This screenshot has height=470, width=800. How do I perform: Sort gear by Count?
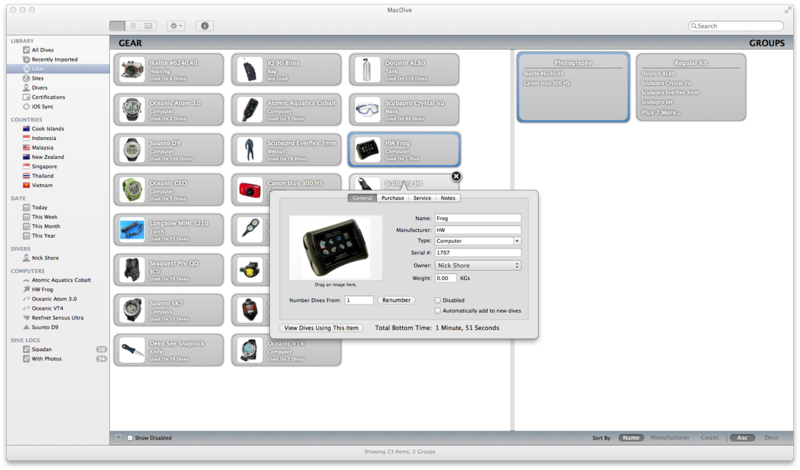tap(709, 438)
